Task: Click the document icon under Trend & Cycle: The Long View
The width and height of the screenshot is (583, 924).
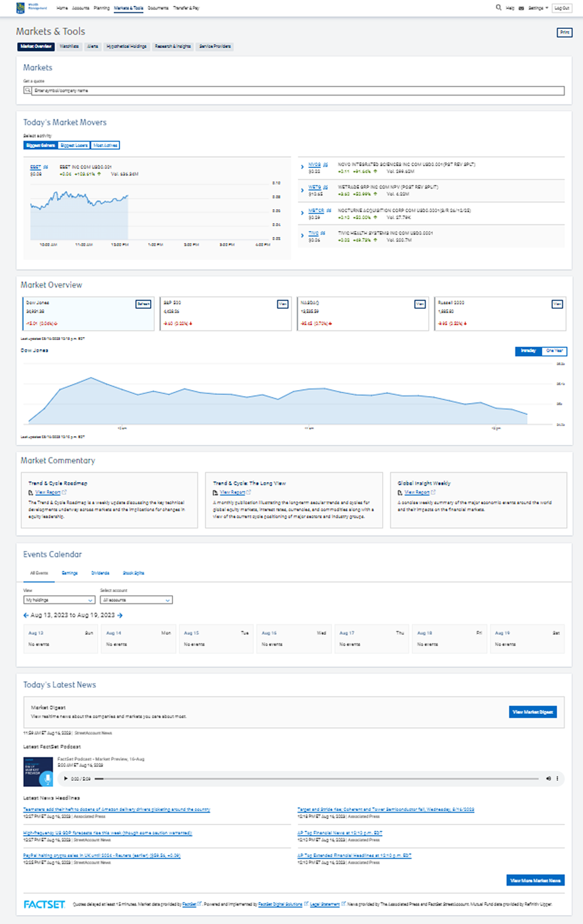Action: pos(216,493)
